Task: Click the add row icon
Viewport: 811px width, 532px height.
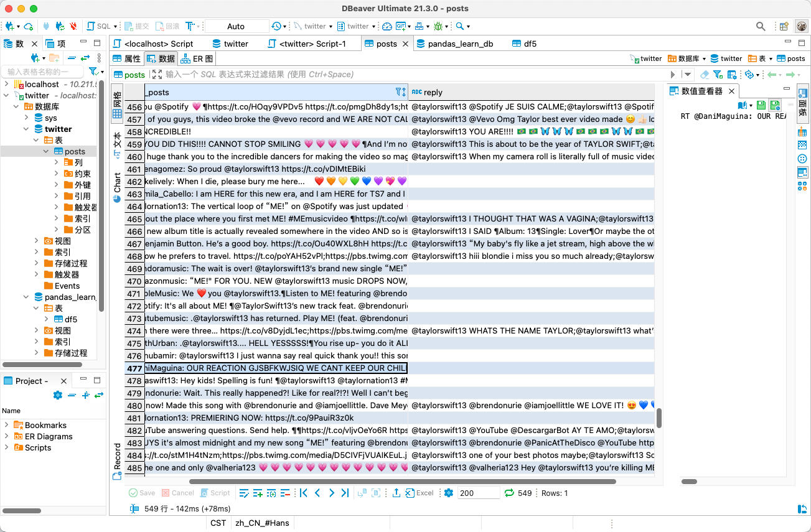Action: [258, 493]
